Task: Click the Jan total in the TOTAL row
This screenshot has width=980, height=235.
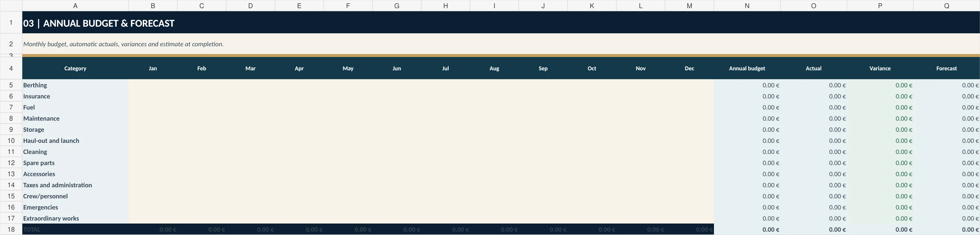Action: click(153, 229)
